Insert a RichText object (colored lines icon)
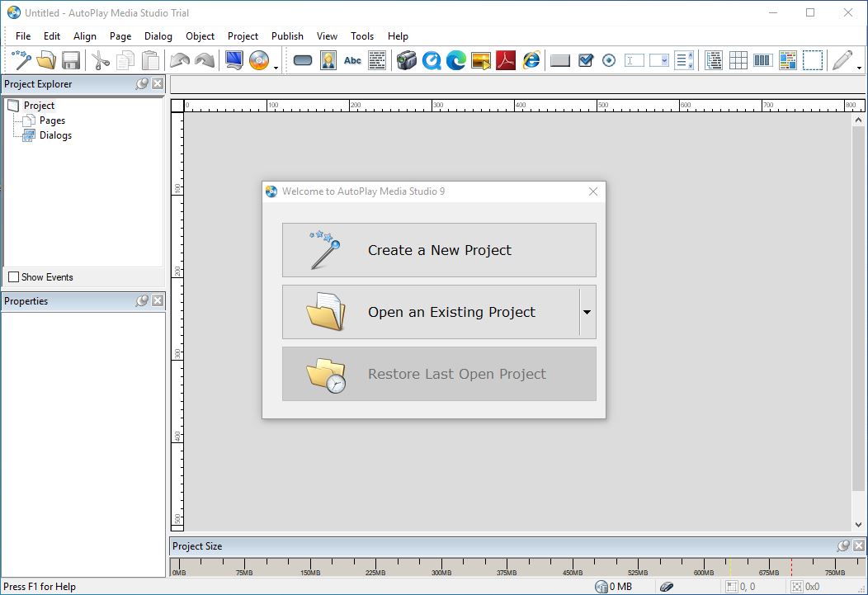868x595 pixels. point(787,59)
